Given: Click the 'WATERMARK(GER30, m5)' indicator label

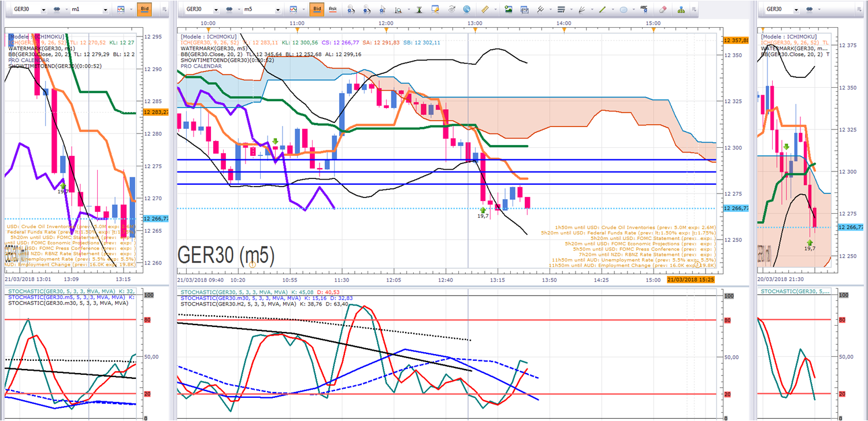Looking at the screenshot, I should (x=213, y=49).
